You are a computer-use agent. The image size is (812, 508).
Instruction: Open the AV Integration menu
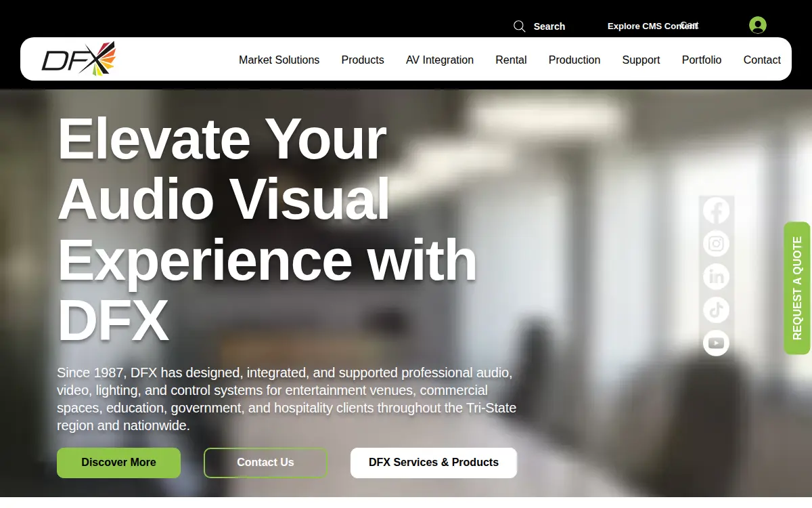click(440, 60)
